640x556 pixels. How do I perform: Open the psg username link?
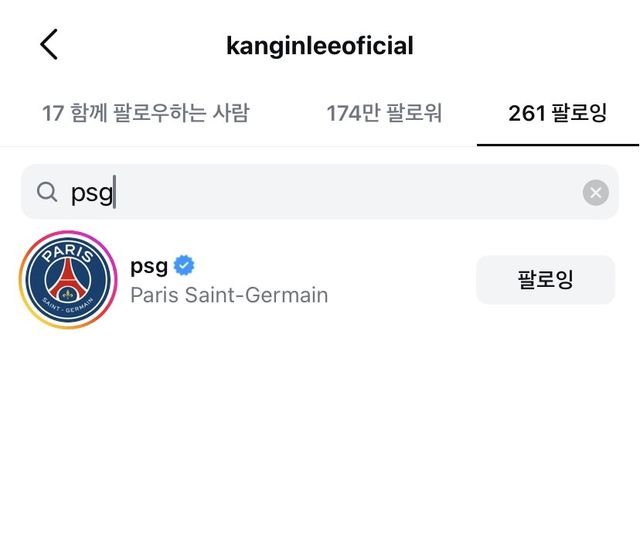click(x=149, y=266)
